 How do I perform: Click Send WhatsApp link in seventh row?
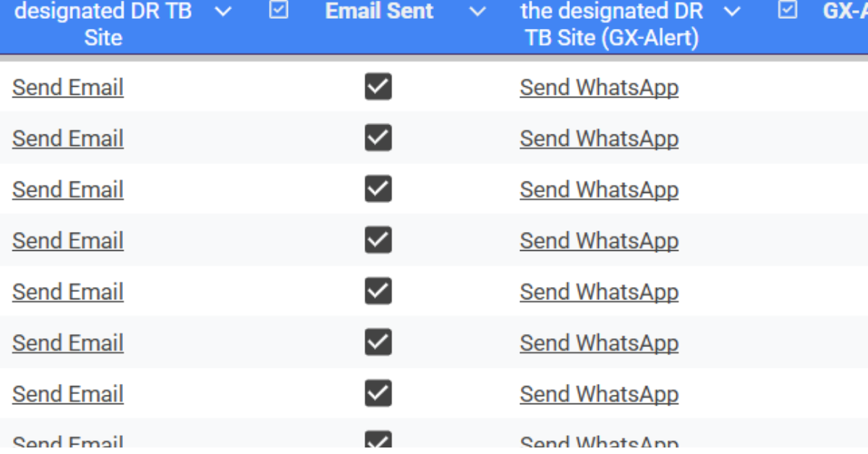coord(599,394)
